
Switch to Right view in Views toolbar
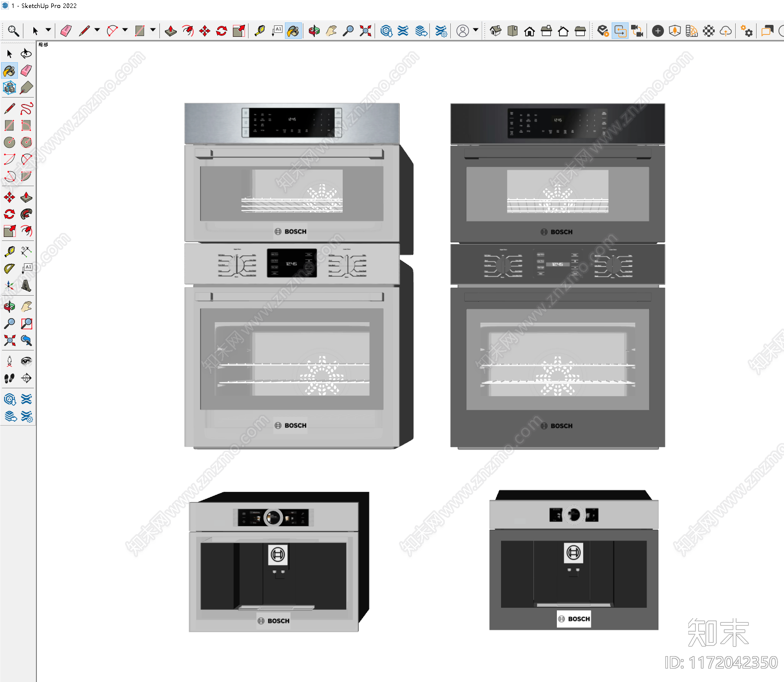click(x=546, y=31)
